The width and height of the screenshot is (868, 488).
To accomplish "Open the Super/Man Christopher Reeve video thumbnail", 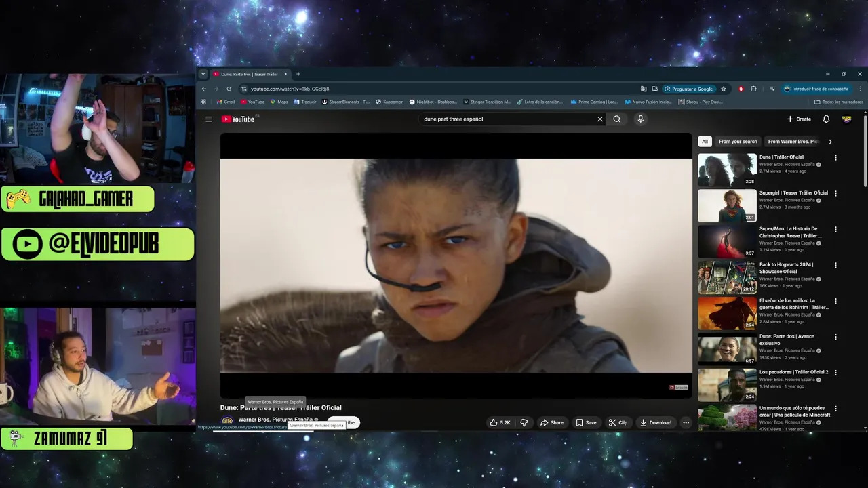I will (x=727, y=241).
